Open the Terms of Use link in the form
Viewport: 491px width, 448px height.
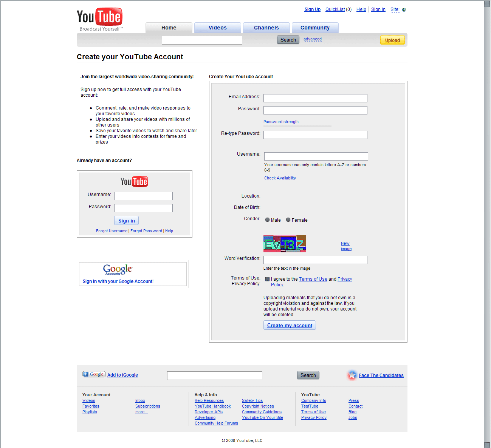click(x=313, y=279)
